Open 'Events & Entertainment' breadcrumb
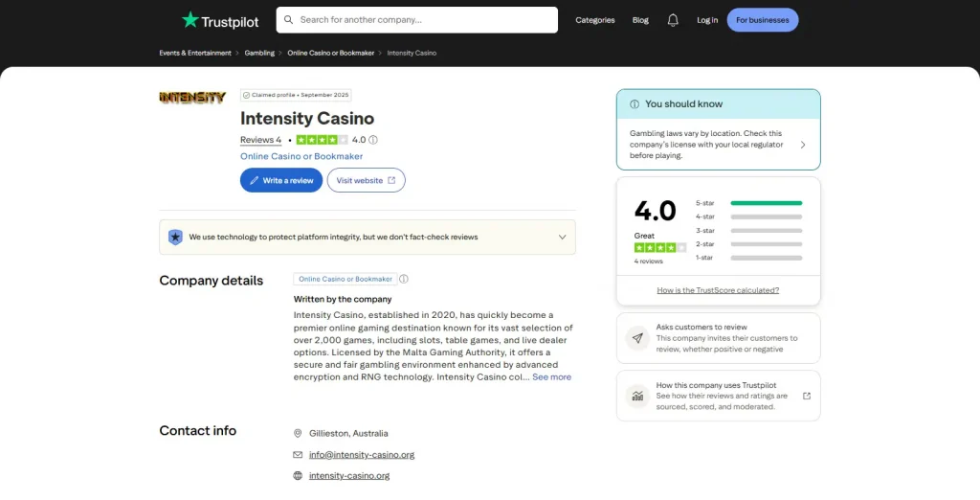This screenshot has width=980, height=500. click(195, 54)
